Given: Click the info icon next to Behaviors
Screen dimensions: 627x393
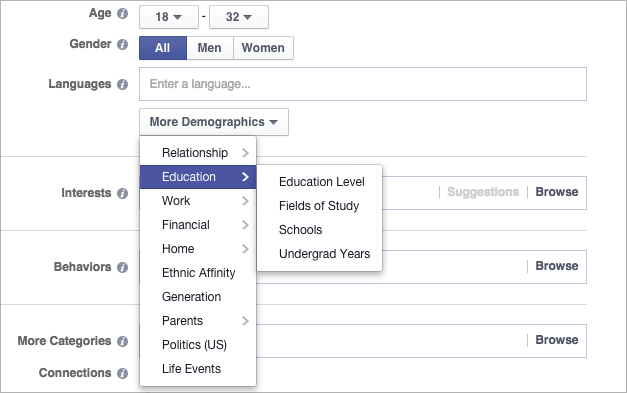Looking at the screenshot, I should [122, 267].
